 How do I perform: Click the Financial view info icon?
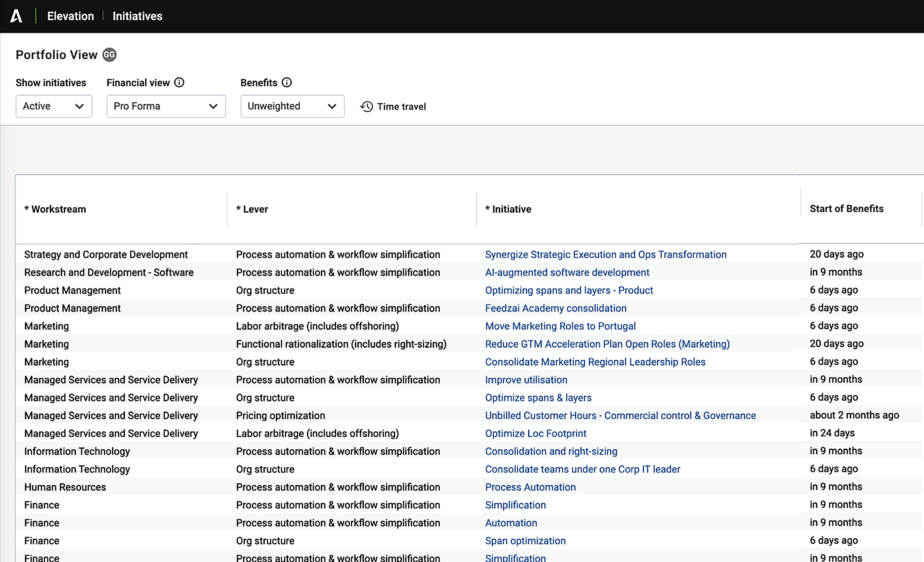pos(179,83)
